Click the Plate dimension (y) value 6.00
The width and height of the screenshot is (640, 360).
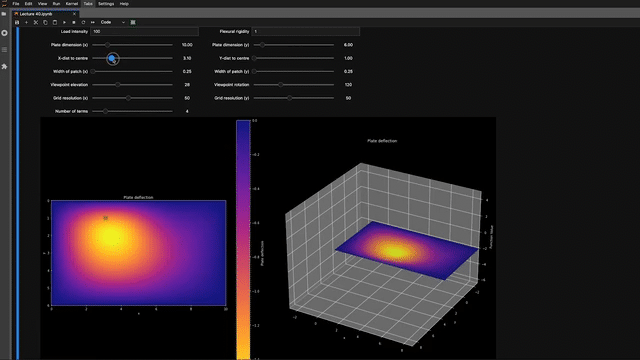(348, 45)
